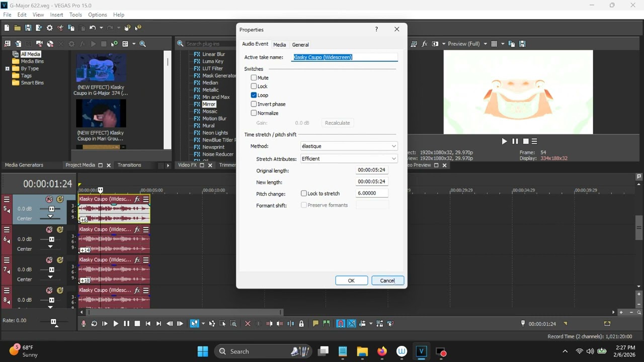Mute audio track 5

[x=49, y=200]
